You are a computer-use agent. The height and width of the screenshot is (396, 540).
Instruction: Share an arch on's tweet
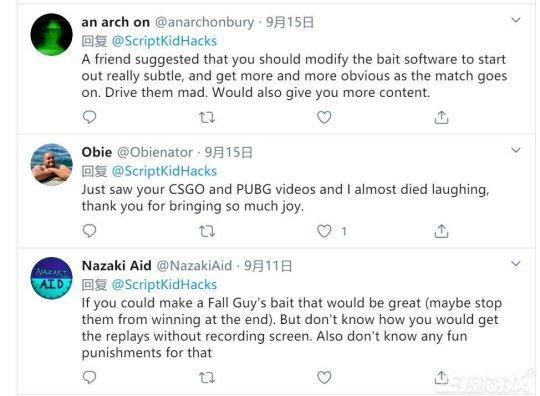(441, 117)
